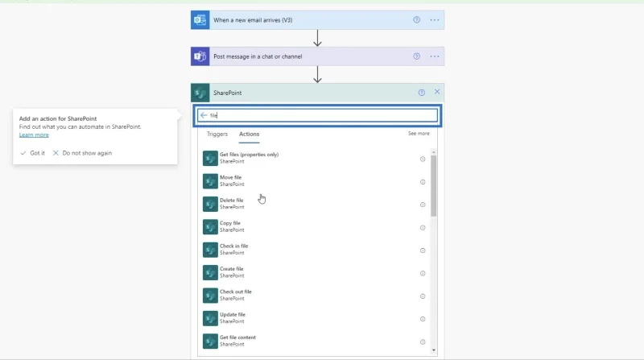Viewport: 644px width, 360px height.
Task: Close the SharePoint action picker
Action: click(x=437, y=92)
